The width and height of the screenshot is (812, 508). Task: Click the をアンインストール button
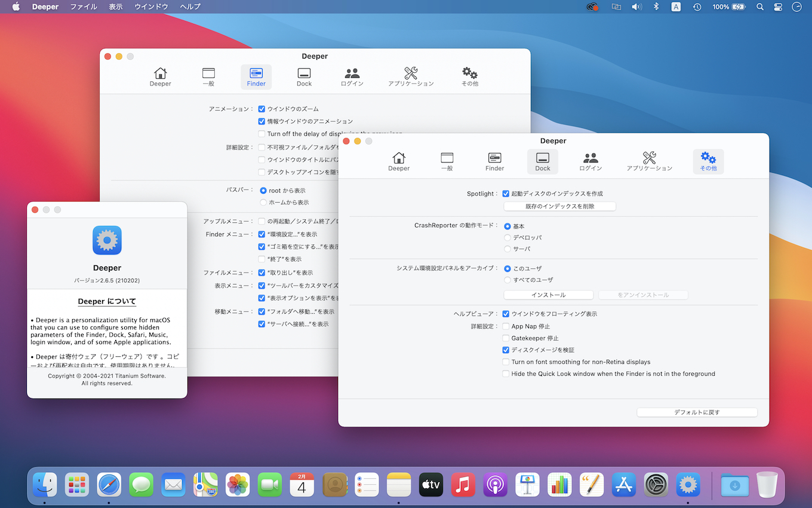[x=643, y=295]
